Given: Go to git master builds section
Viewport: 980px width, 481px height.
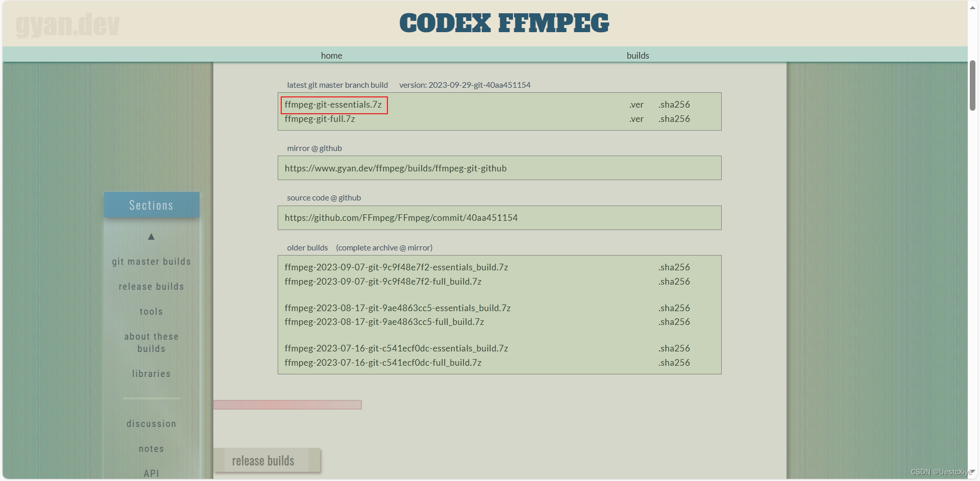Looking at the screenshot, I should tap(152, 262).
